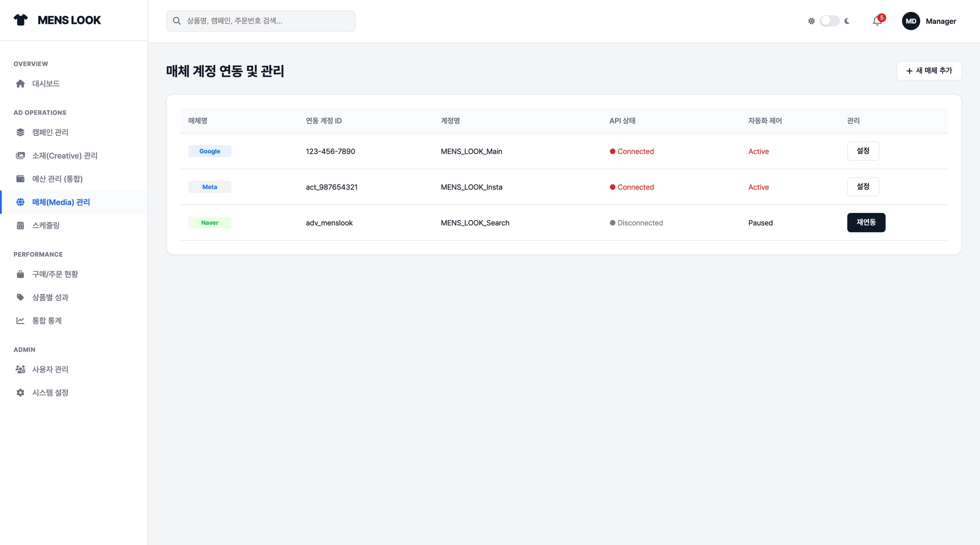Select 예산 관리 (통합) wallet icon
This screenshot has width=980, height=545.
tap(21, 179)
